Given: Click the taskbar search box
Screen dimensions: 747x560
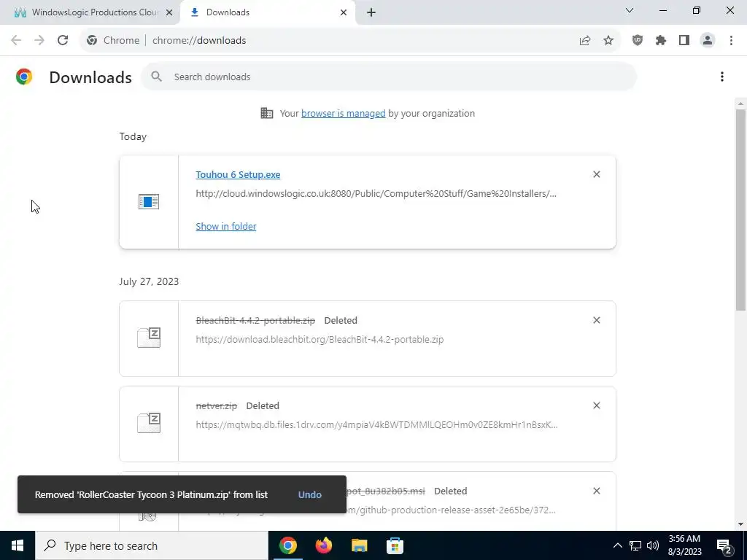Looking at the screenshot, I should (x=152, y=545).
